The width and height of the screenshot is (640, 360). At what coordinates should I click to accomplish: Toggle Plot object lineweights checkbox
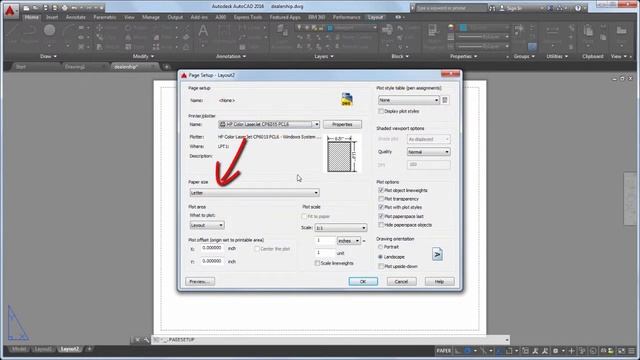[381, 190]
